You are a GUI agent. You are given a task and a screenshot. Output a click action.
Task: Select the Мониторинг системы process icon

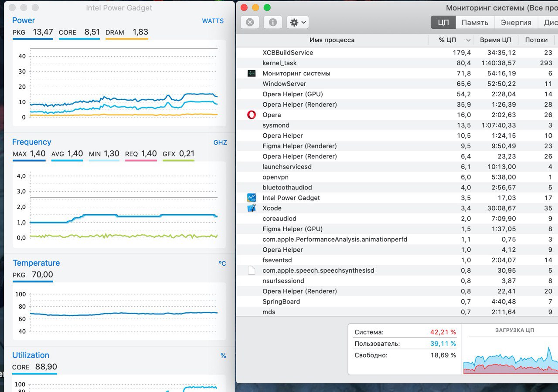(x=252, y=73)
